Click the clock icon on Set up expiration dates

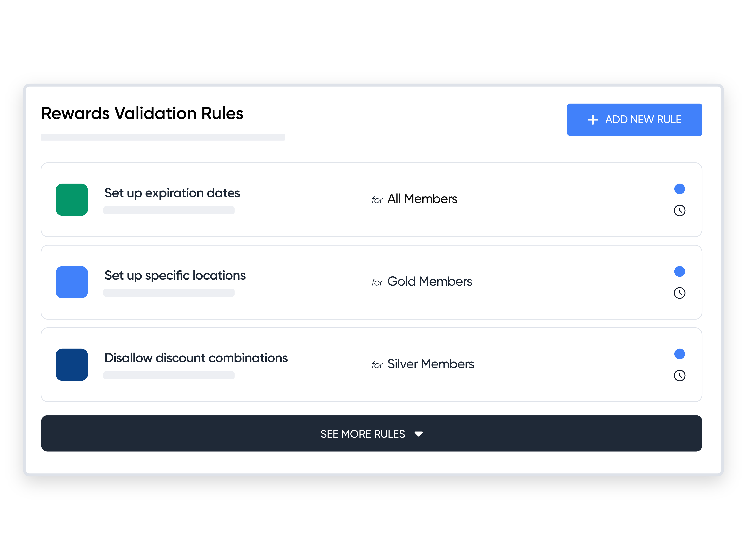[680, 210]
